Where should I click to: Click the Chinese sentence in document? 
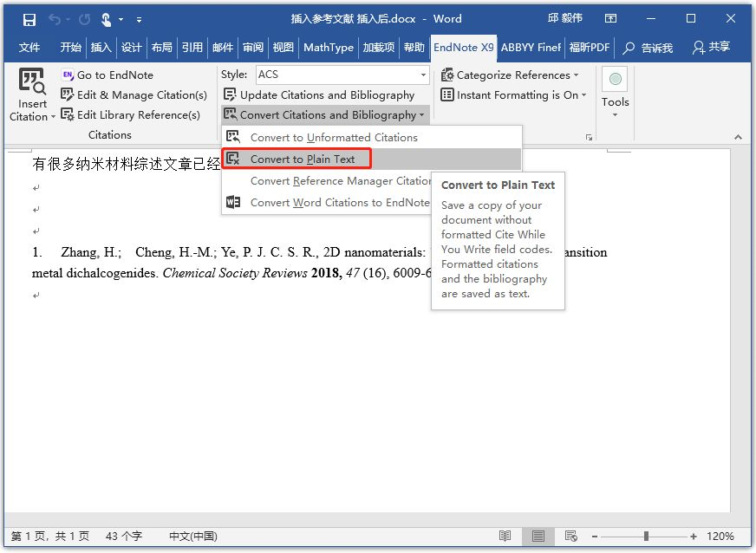(x=127, y=164)
